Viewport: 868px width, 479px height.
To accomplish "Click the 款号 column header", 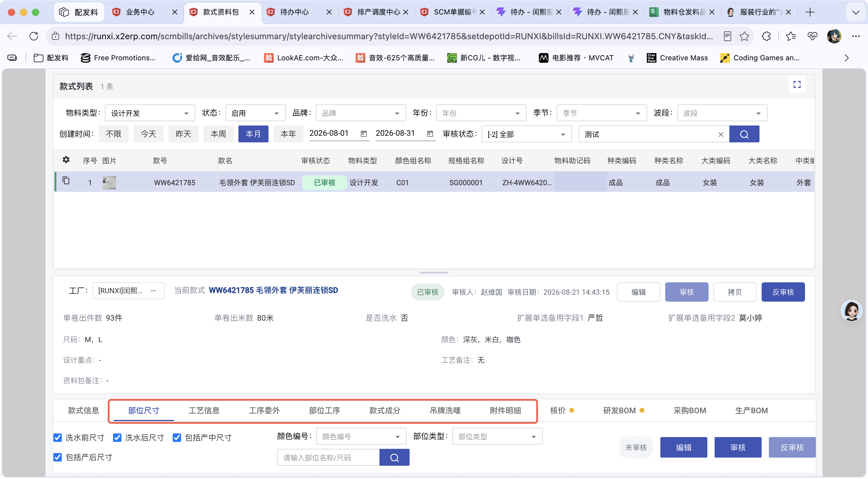I will pyautogui.click(x=160, y=160).
